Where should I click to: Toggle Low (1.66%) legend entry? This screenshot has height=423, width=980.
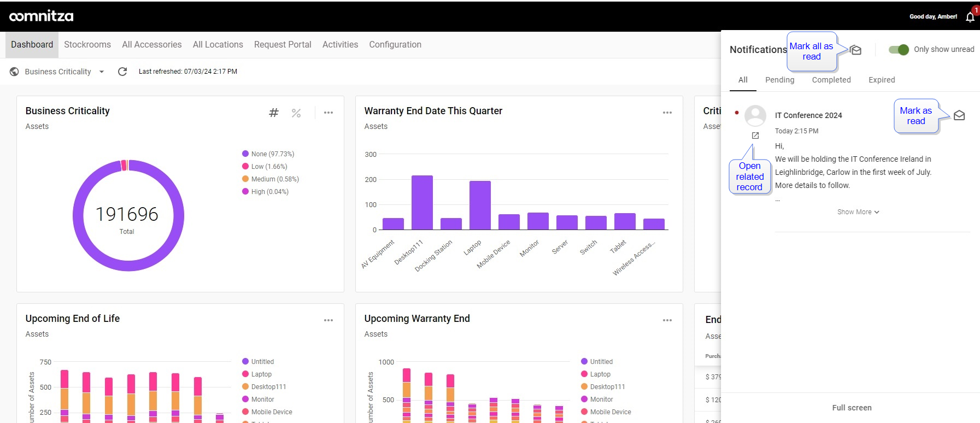point(265,167)
